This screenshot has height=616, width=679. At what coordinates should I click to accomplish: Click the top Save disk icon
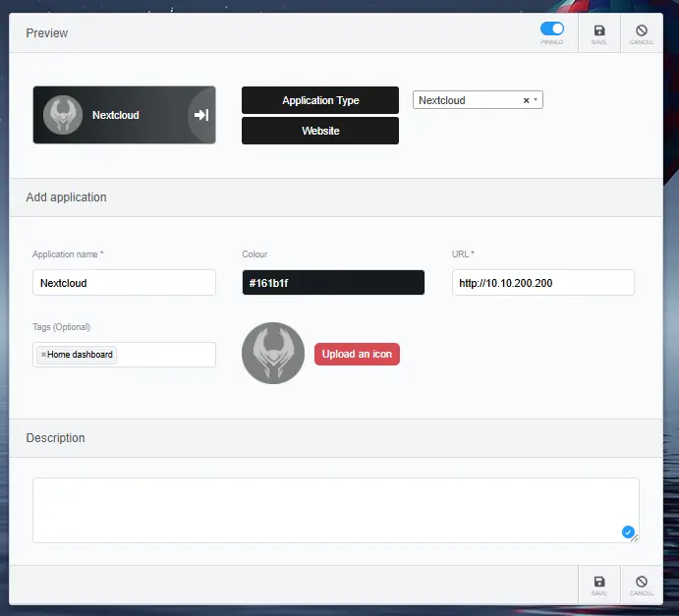tap(598, 30)
